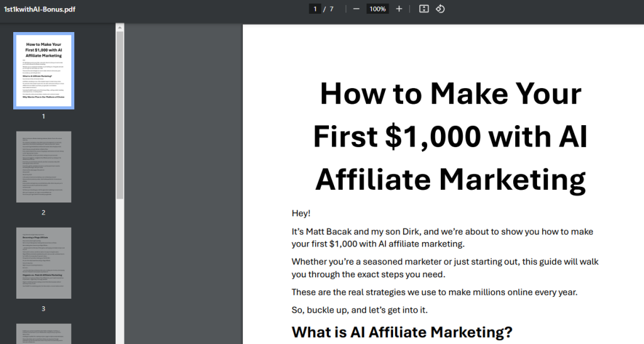Click the page label 1 under thumbnail
Image resolution: width=644 pixels, height=344 pixels.
[x=43, y=116]
